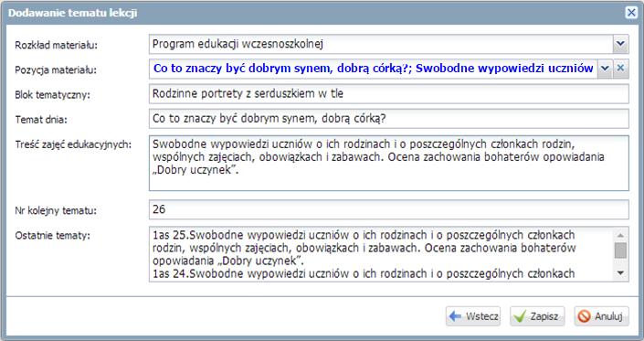Screen dimensions: 644x341
Task: Click the Pozycja materiału label
Action: [56, 69]
